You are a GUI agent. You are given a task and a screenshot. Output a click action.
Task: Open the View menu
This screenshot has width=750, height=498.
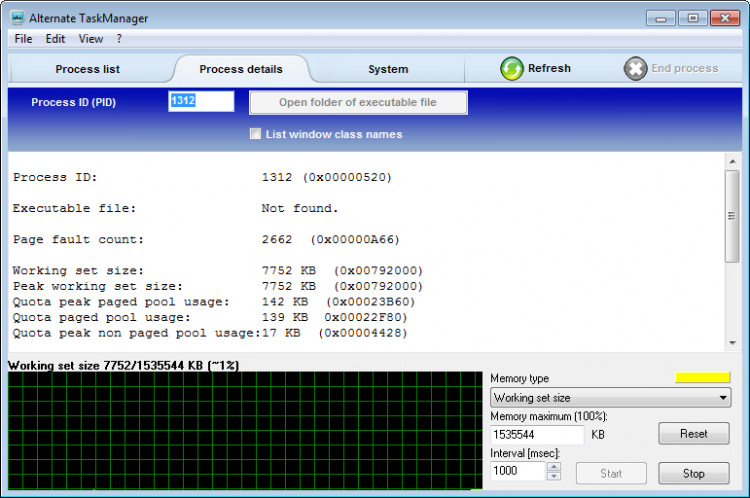90,39
